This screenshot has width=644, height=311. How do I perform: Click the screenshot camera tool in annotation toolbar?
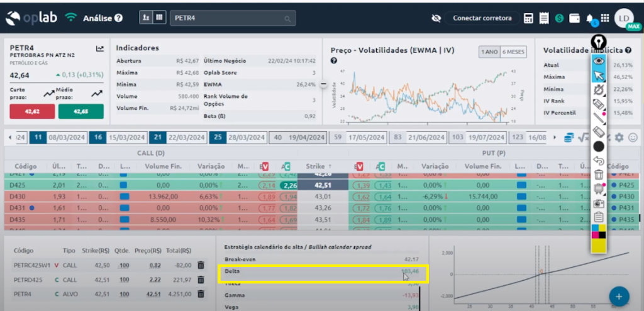599,204
